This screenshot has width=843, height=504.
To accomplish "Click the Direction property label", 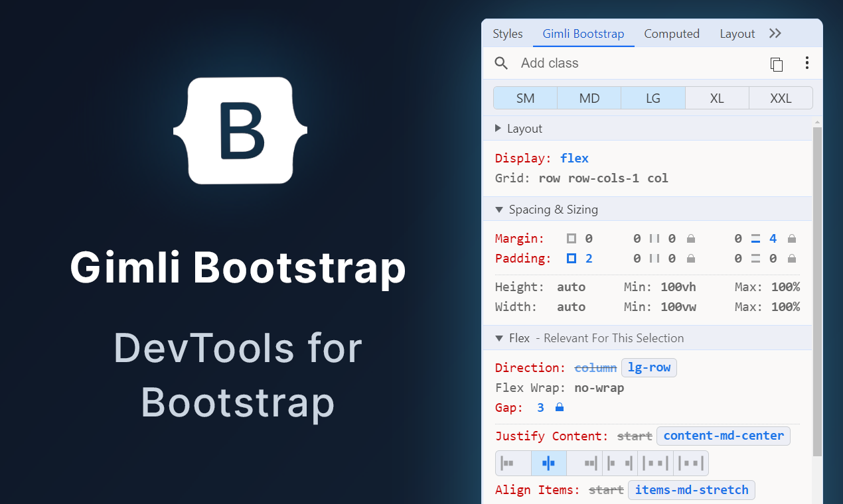I will click(530, 367).
